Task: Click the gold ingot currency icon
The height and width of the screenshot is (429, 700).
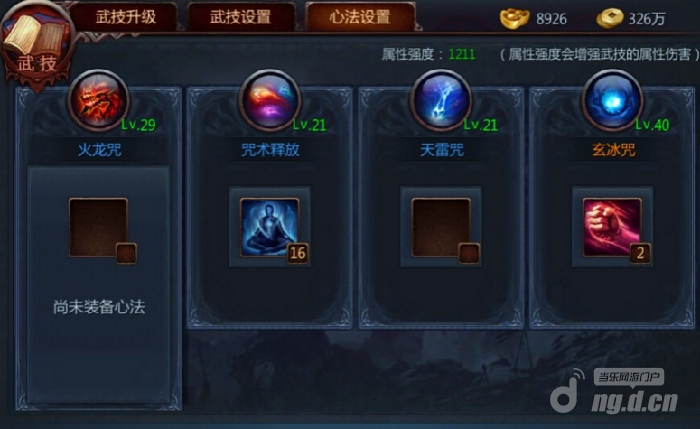Action: pos(514,19)
